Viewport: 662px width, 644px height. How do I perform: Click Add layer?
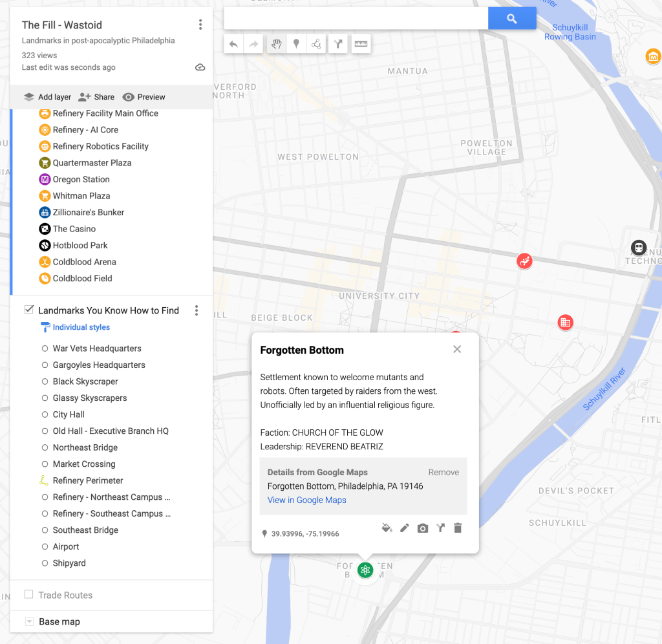[x=47, y=97]
